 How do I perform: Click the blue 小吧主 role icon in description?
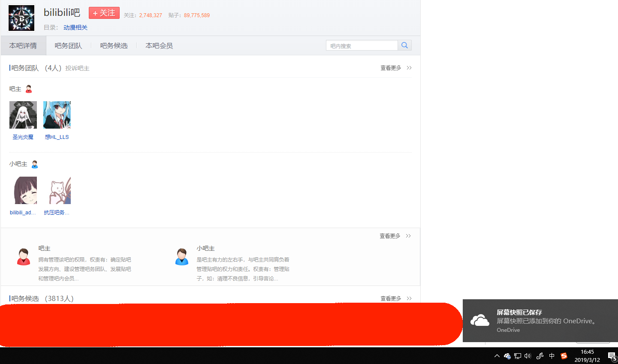click(x=182, y=257)
